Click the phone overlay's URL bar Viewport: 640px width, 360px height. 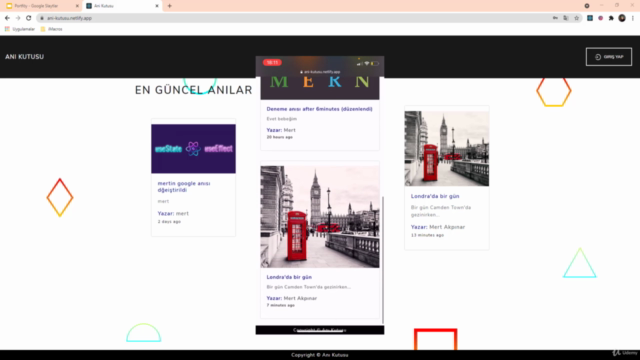tap(320, 72)
